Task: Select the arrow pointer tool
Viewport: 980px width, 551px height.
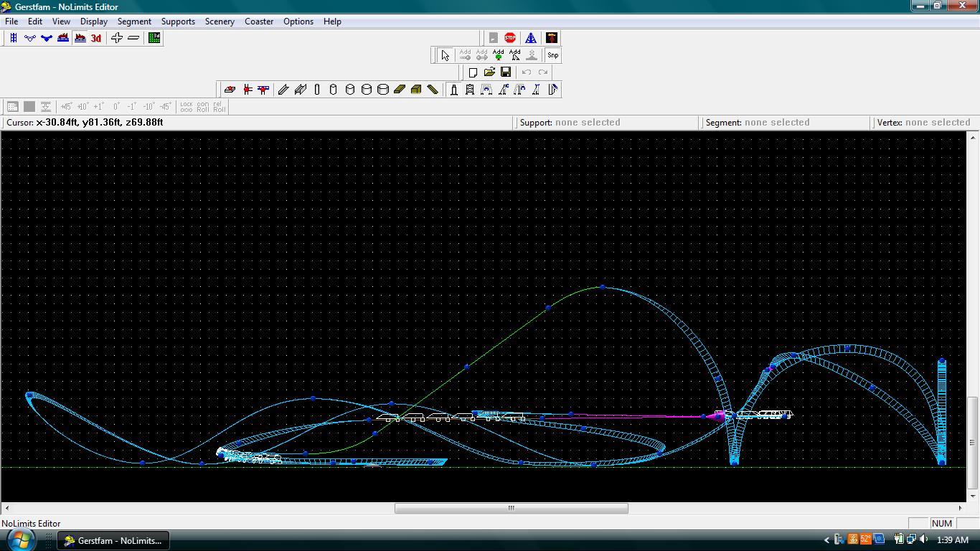Action: (x=445, y=55)
